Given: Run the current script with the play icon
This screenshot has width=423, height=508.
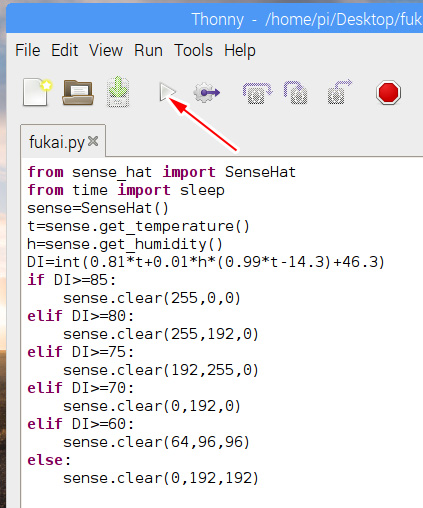Looking at the screenshot, I should (x=168, y=92).
